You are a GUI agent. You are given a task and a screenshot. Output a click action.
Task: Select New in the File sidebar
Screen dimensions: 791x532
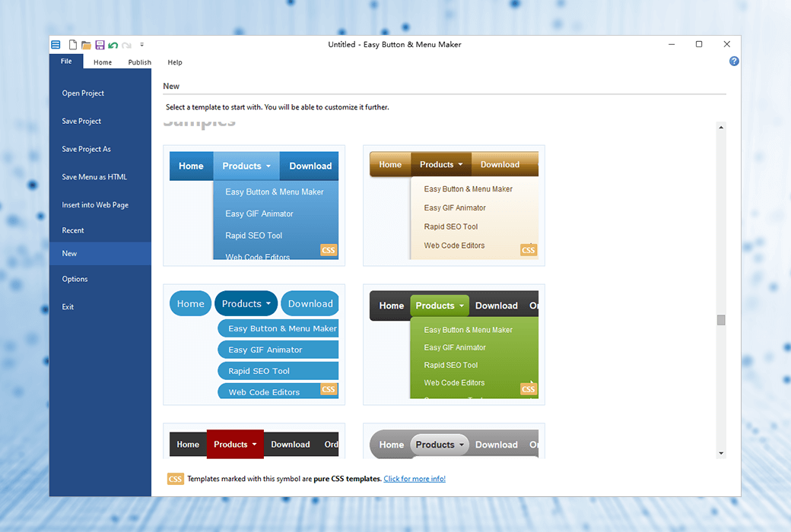click(100, 254)
